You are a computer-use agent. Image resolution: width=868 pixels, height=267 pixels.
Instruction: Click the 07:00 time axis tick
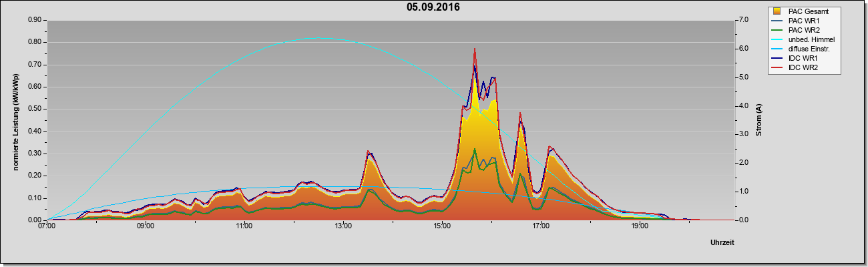pyautogui.click(x=47, y=226)
